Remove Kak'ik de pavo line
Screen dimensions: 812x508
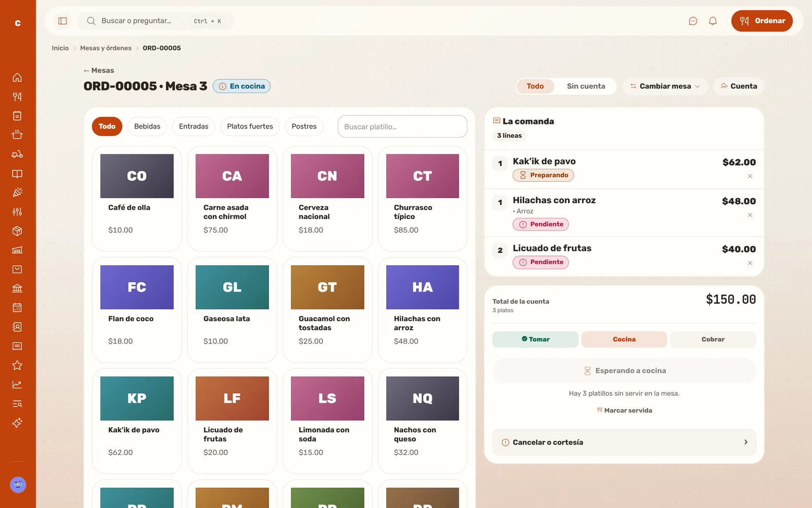[x=750, y=176]
